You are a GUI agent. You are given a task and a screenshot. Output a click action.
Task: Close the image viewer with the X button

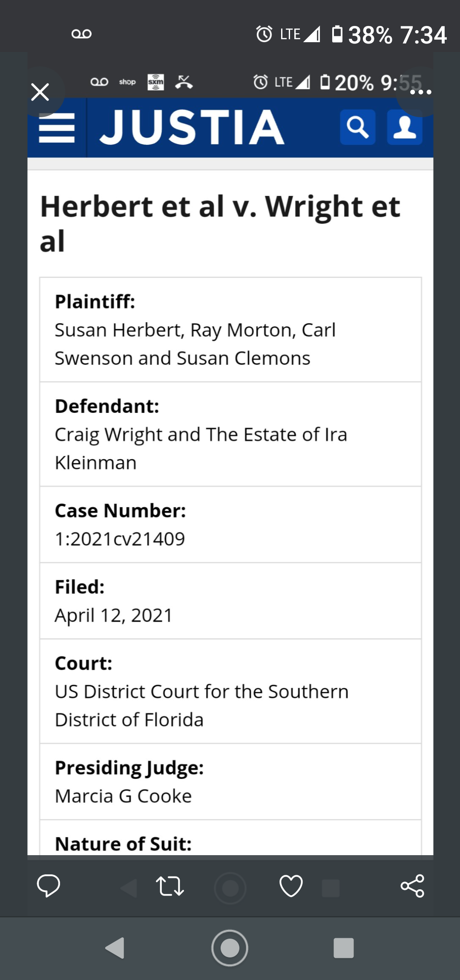point(40,92)
